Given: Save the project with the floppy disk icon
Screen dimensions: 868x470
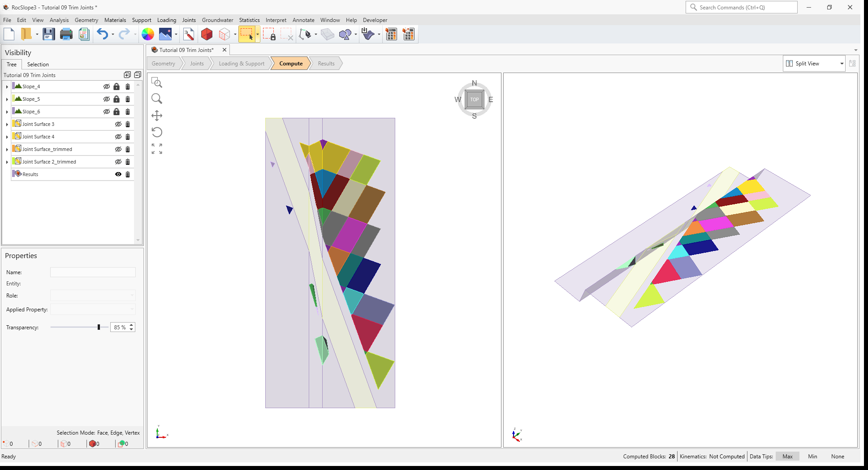Looking at the screenshot, I should (48, 34).
